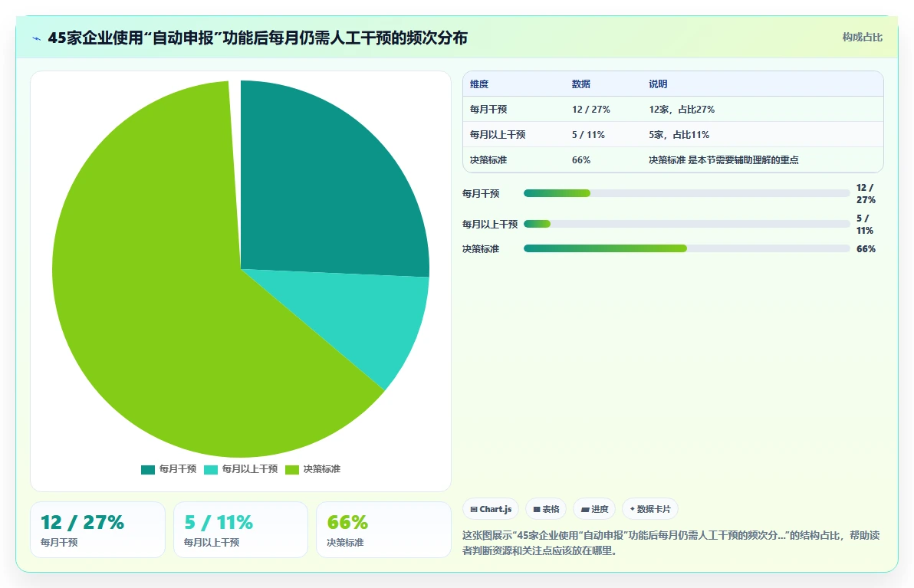This screenshot has height=588, width=914.
Task: Click the Chart.js tag icon
Action: 474,509
